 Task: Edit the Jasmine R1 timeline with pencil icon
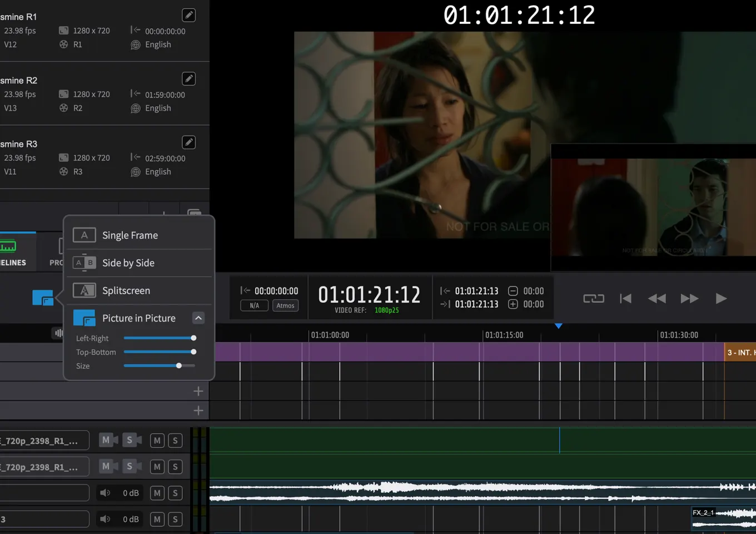(x=189, y=15)
